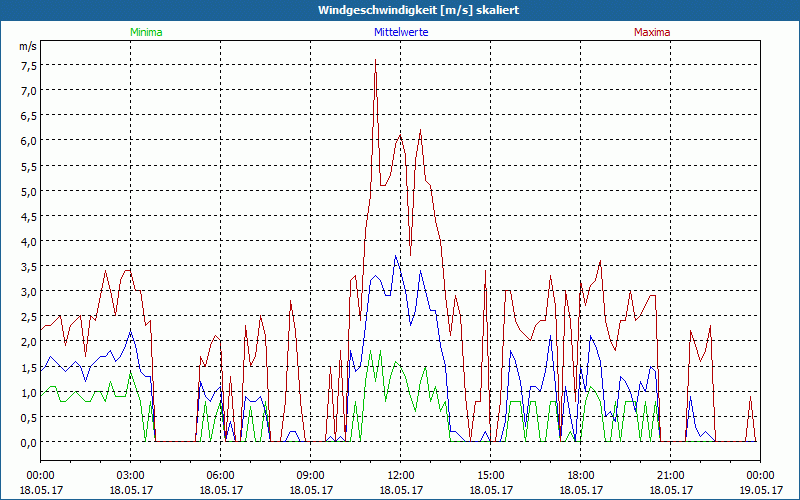Select the blue Mittelwerte legend label

click(401, 32)
